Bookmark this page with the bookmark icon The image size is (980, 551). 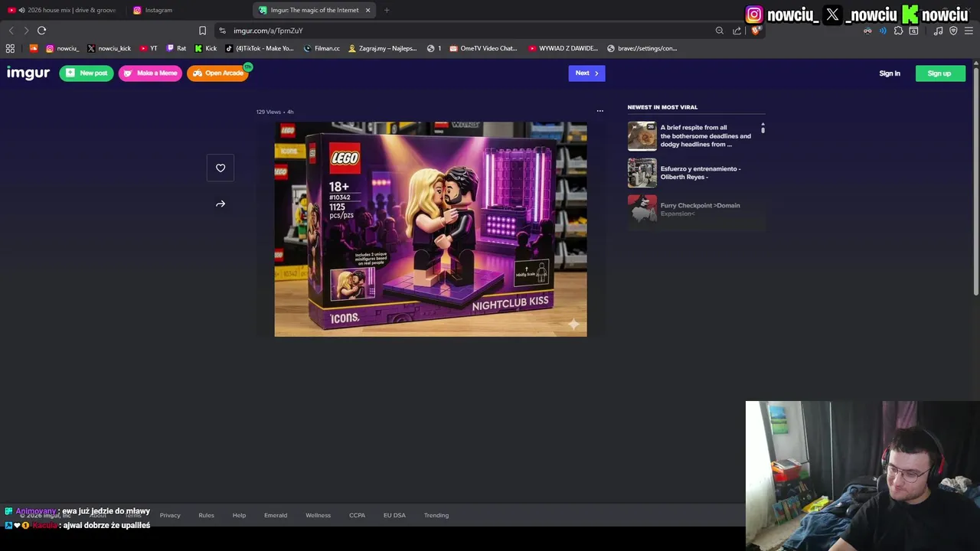tap(202, 31)
